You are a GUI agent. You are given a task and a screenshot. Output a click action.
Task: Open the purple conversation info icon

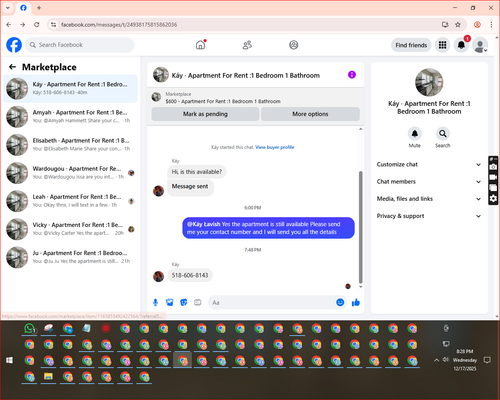pyautogui.click(x=352, y=75)
